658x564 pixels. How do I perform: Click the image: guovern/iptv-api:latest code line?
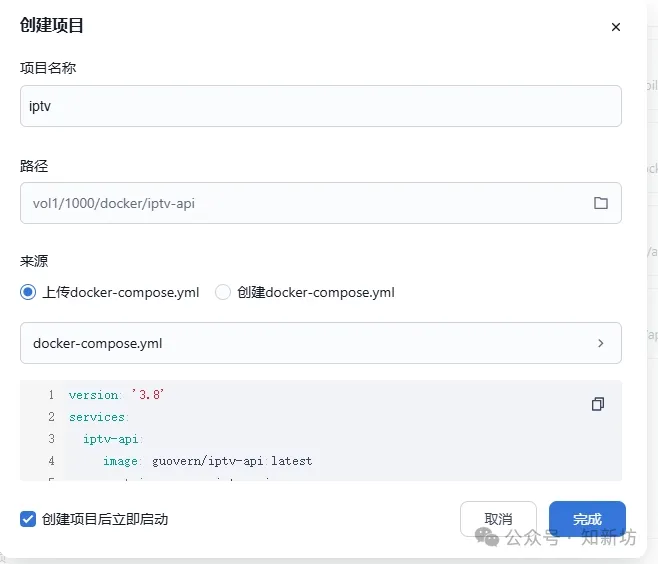point(208,461)
